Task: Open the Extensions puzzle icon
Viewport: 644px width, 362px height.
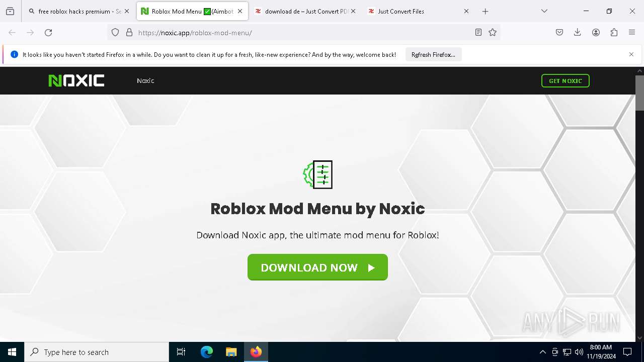Action: point(614,33)
